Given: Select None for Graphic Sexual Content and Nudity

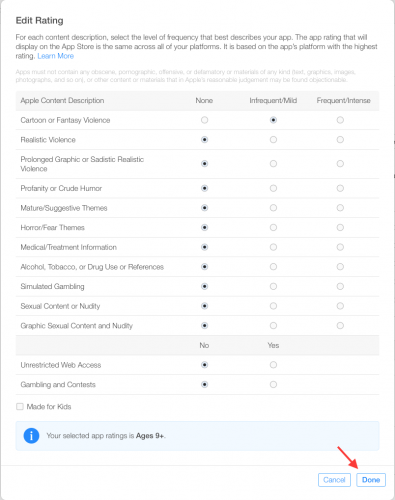Looking at the screenshot, I should click(204, 326).
